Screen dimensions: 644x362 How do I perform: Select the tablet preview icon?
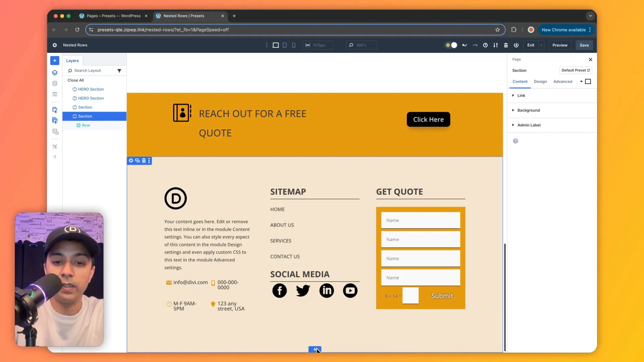click(284, 45)
